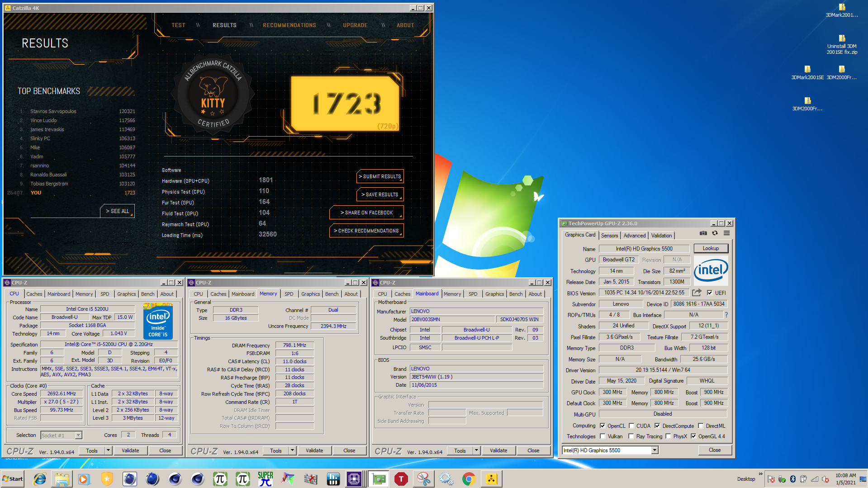
Task: Open Bench tab in Mainboard CPU-Z window
Action: [x=516, y=294]
